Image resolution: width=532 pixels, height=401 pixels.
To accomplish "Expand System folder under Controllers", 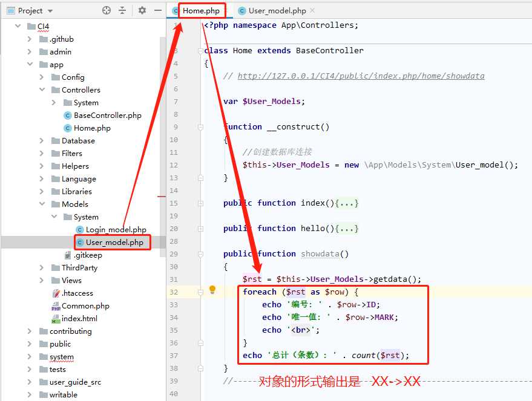I will (54, 102).
